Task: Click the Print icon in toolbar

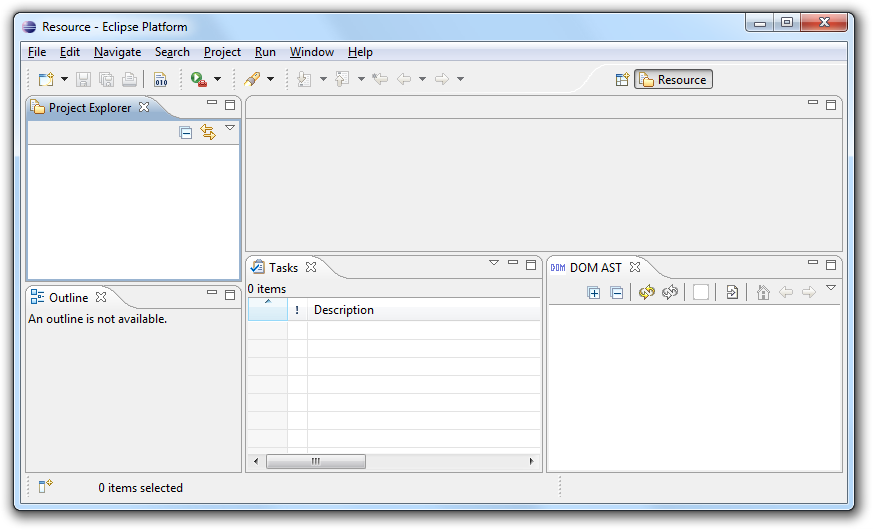Action: tap(129, 79)
